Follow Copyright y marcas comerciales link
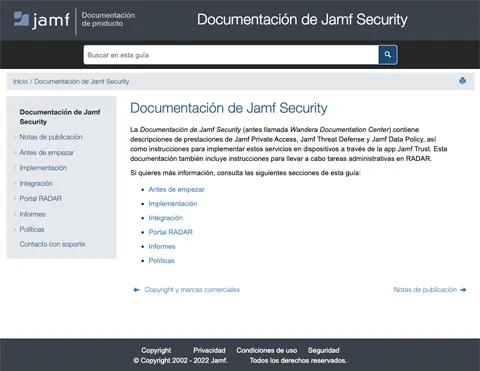 [192, 290]
